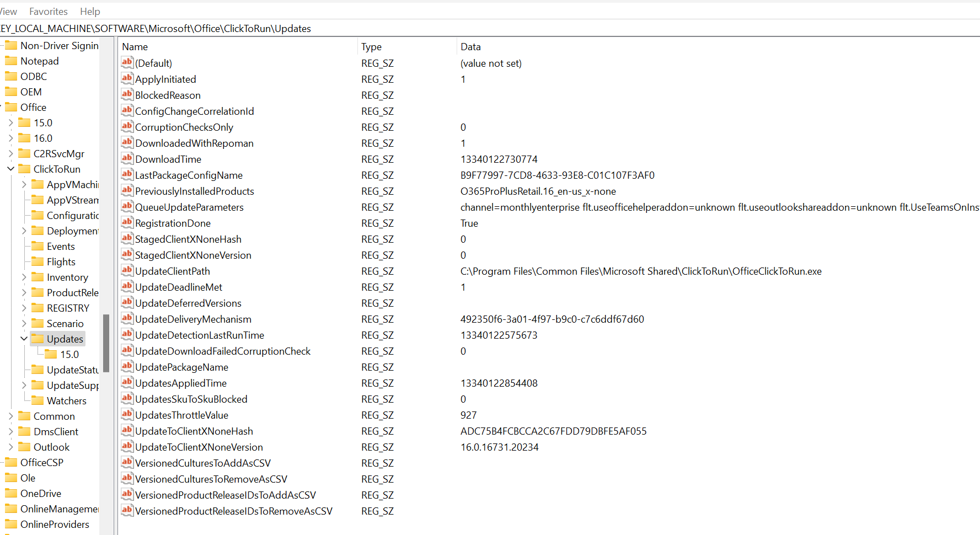This screenshot has height=535, width=980.
Task: Click the OEM folder icon
Action: click(11, 92)
